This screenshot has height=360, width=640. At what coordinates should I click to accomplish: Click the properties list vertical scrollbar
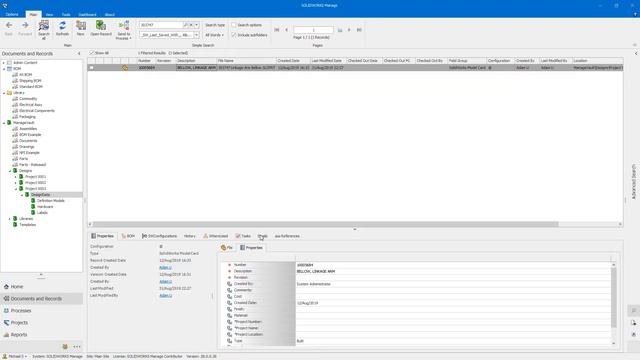[x=613, y=297]
